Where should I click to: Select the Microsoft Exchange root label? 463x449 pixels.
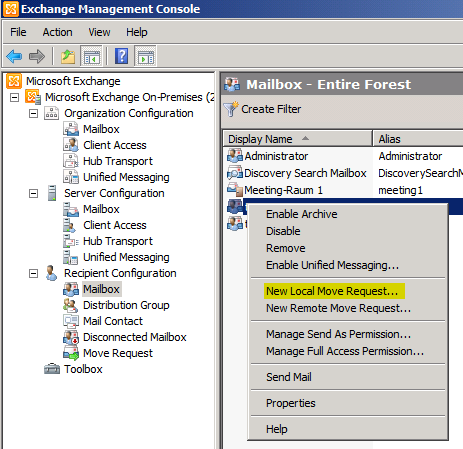click(x=73, y=81)
